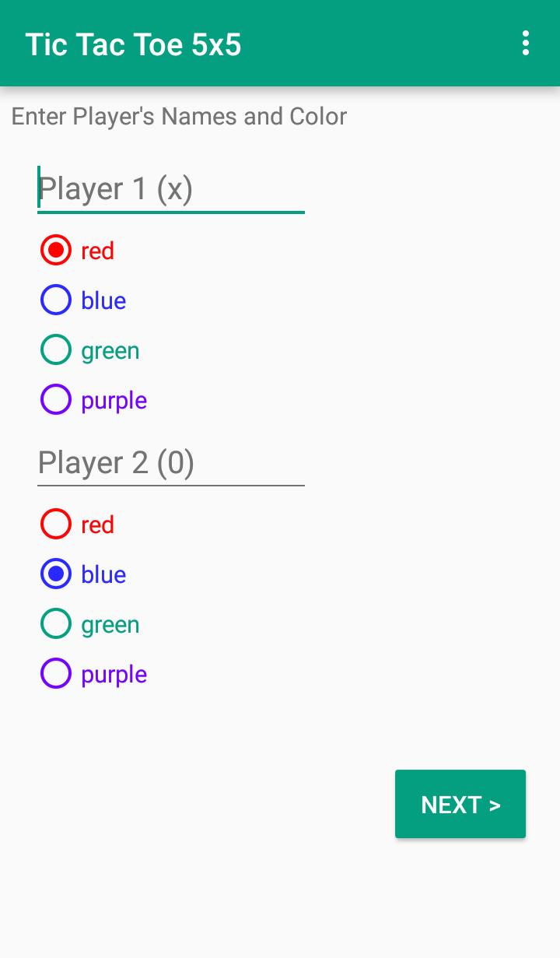Tap the Player 2 purple color label
Viewport: 560px width, 958px height.
pos(114,675)
